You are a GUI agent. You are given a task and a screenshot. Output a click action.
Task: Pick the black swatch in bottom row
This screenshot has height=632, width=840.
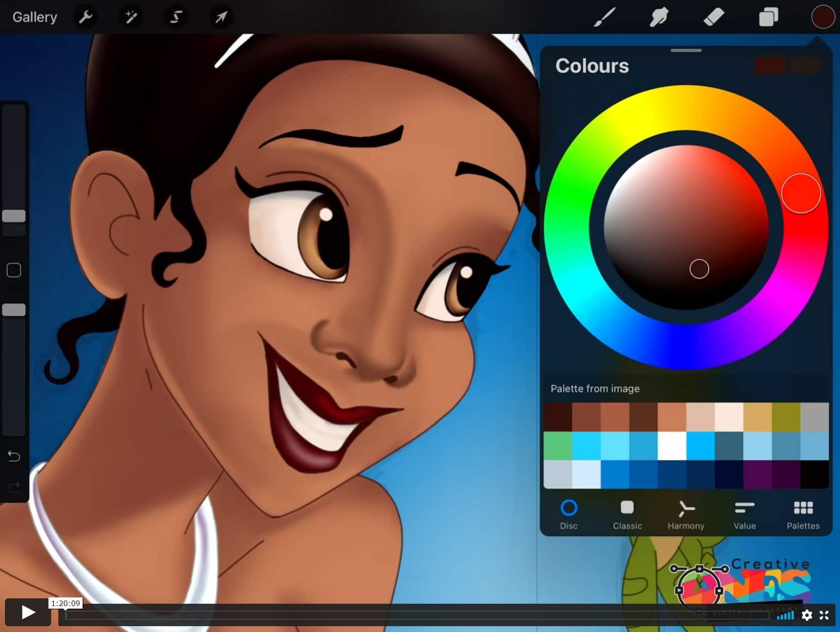[x=815, y=474]
